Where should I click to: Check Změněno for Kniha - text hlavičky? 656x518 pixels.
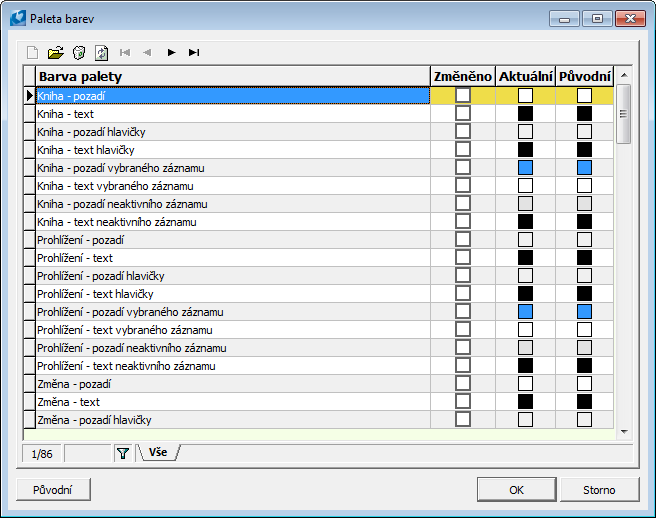point(463,149)
